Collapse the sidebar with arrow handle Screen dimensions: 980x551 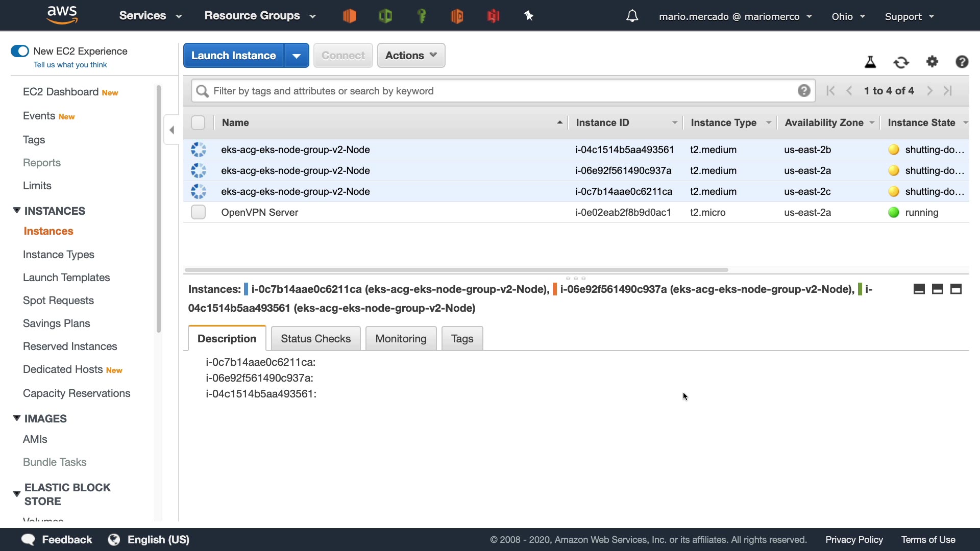coord(171,130)
